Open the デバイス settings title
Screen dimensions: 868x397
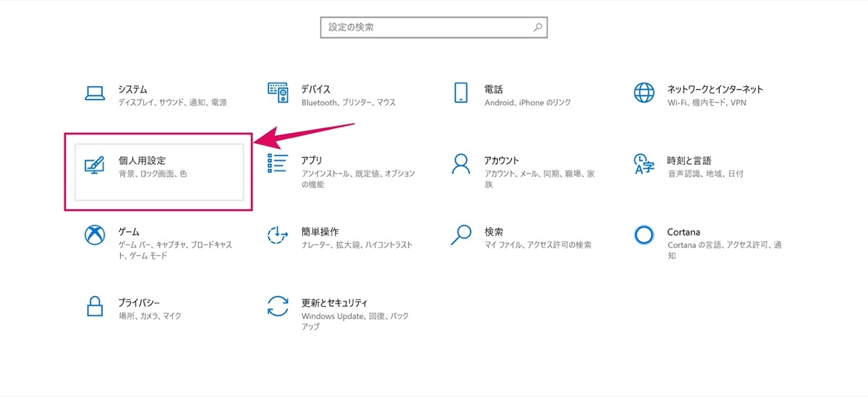[x=316, y=89]
